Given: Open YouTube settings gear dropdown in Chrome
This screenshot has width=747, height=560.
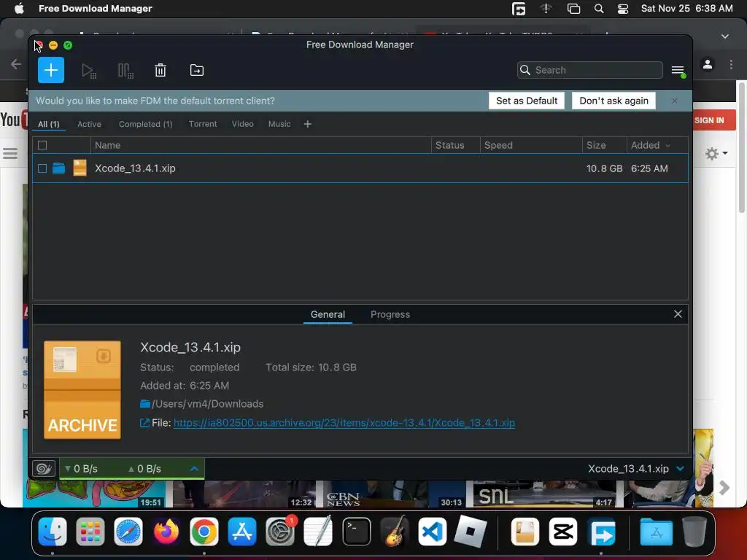Looking at the screenshot, I should [716, 153].
